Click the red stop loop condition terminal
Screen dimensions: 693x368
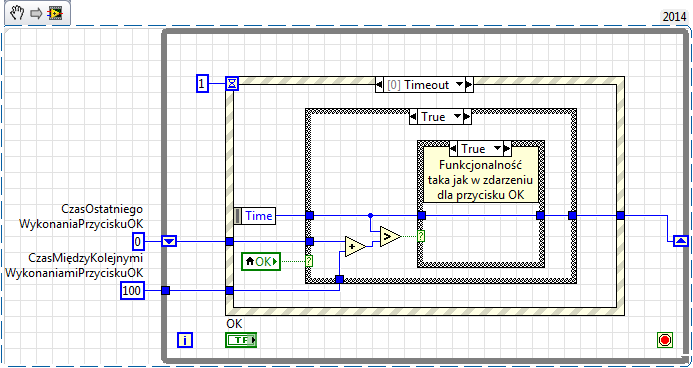point(665,340)
